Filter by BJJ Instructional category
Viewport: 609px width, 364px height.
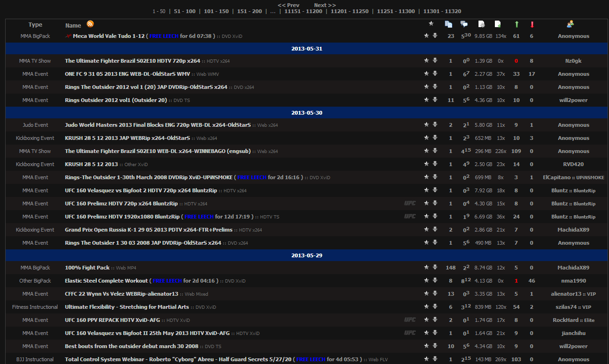click(35, 359)
